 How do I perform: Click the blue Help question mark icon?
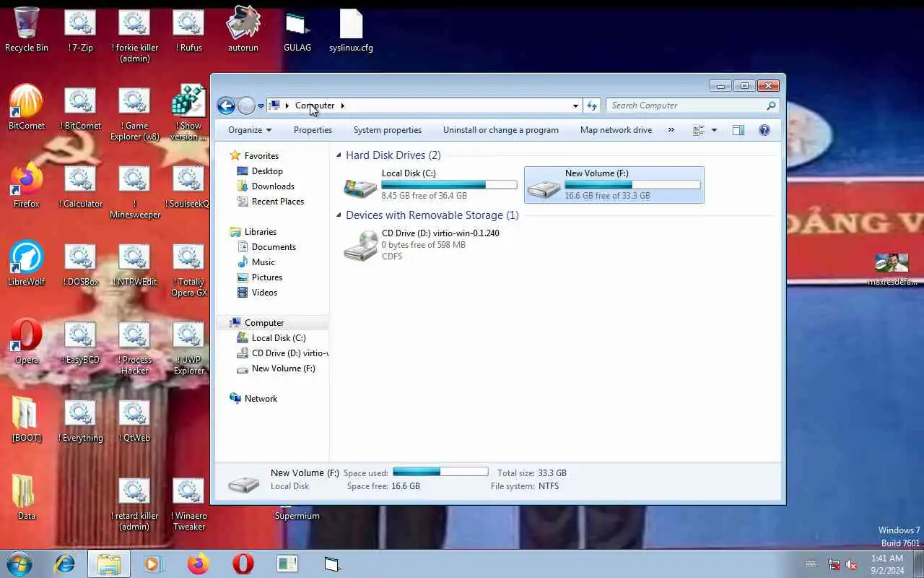[x=764, y=130]
